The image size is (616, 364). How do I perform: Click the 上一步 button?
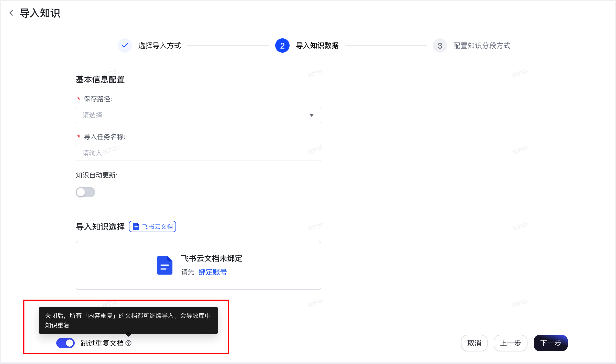tap(510, 343)
